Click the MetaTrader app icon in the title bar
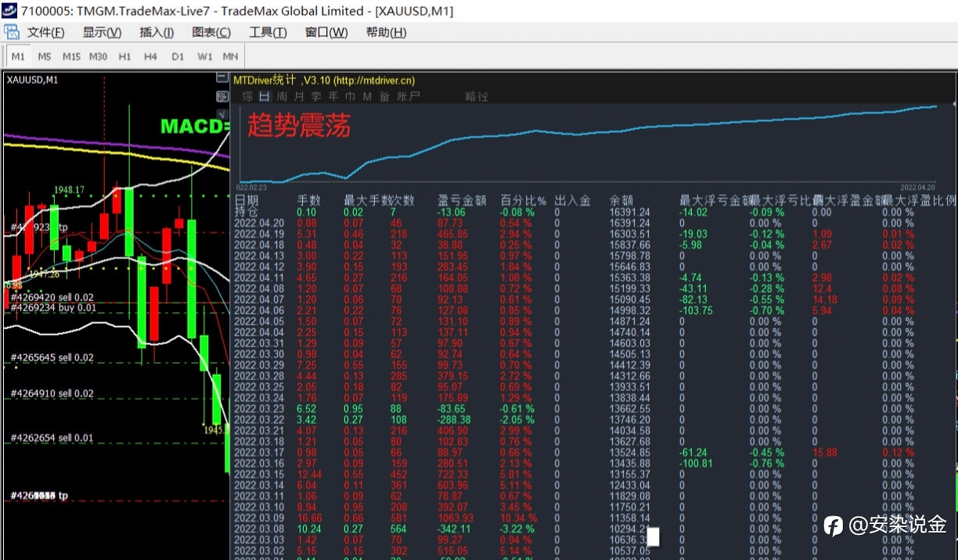The width and height of the screenshot is (958, 560). [x=9, y=11]
